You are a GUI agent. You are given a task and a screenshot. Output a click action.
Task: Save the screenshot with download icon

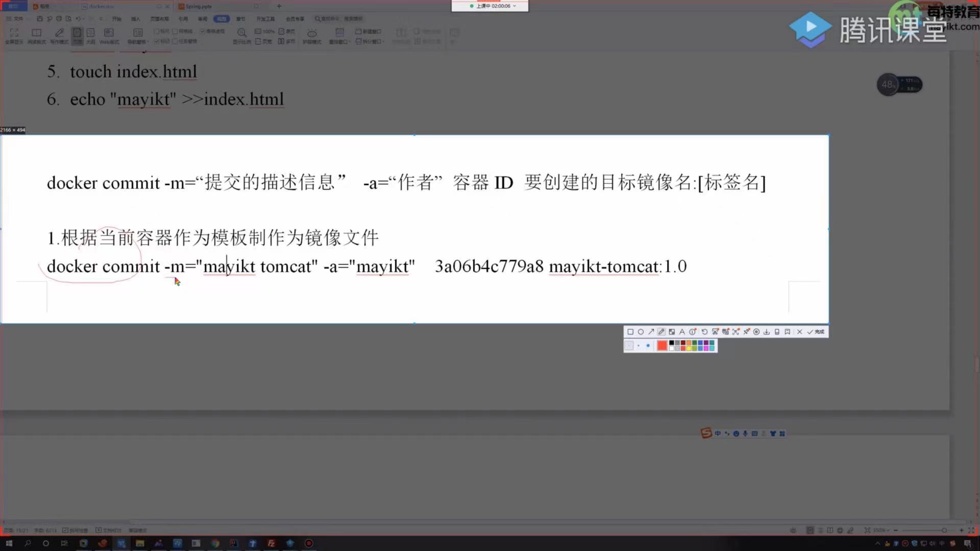point(767,332)
